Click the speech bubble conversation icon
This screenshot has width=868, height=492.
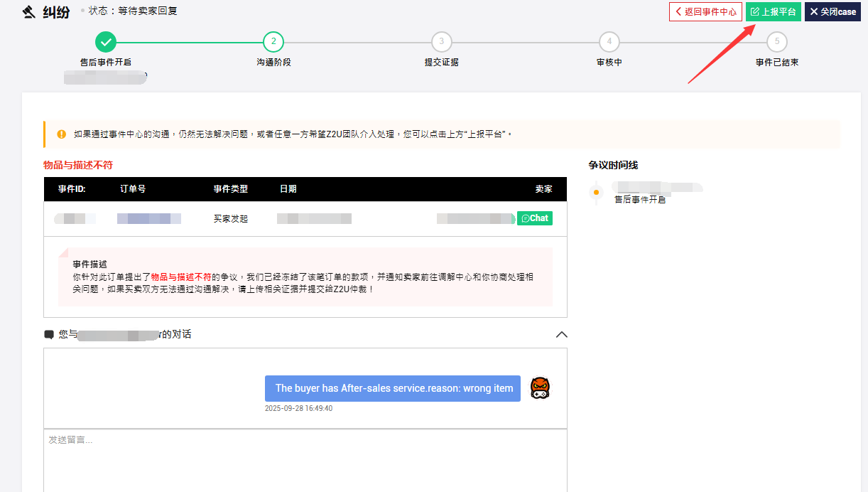[49, 334]
